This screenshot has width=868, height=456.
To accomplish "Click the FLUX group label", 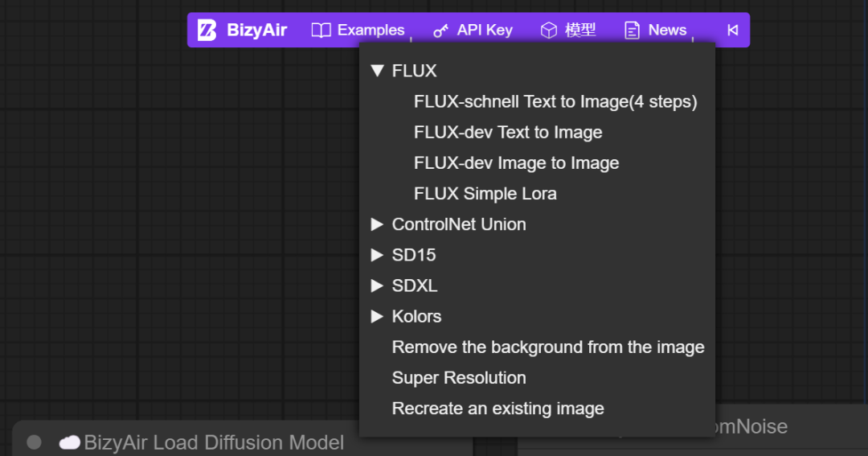I will coord(414,71).
